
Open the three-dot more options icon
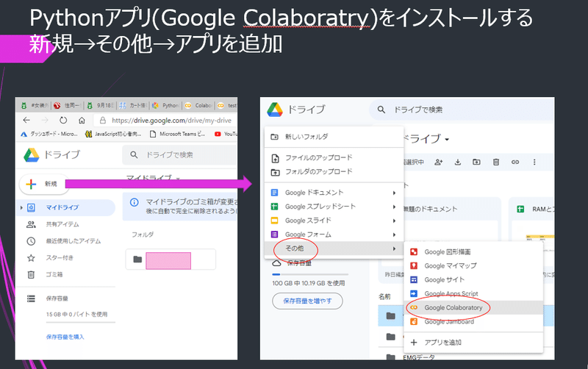[534, 162]
